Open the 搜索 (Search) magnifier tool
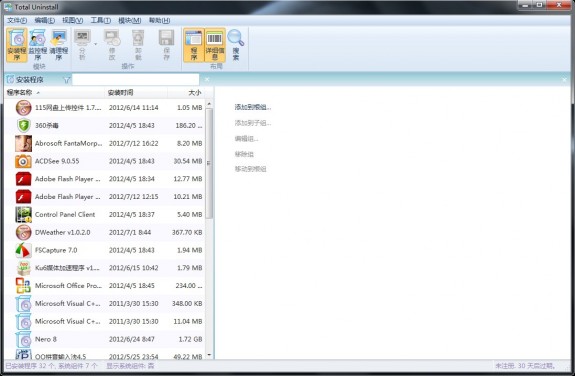The width and height of the screenshot is (575, 376). [235, 45]
